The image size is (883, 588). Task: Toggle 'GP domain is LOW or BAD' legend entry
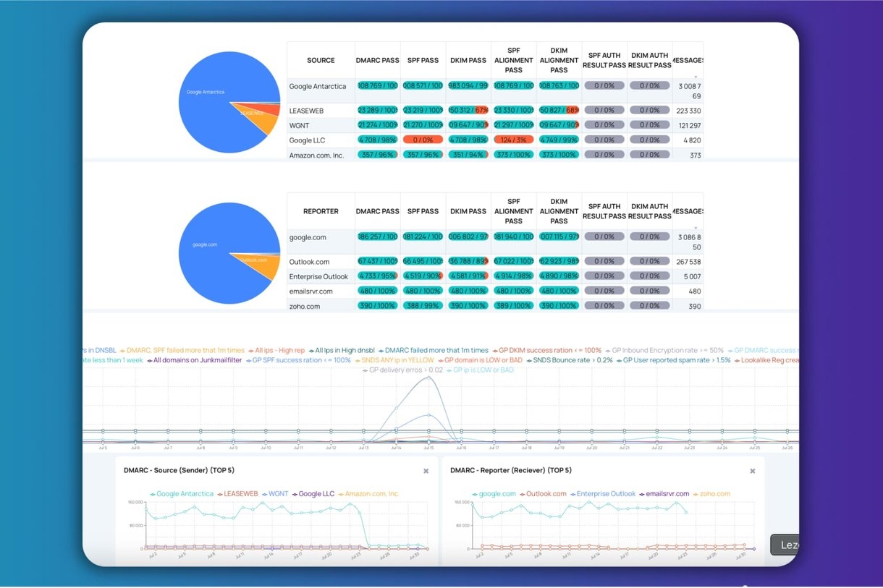[481, 360]
